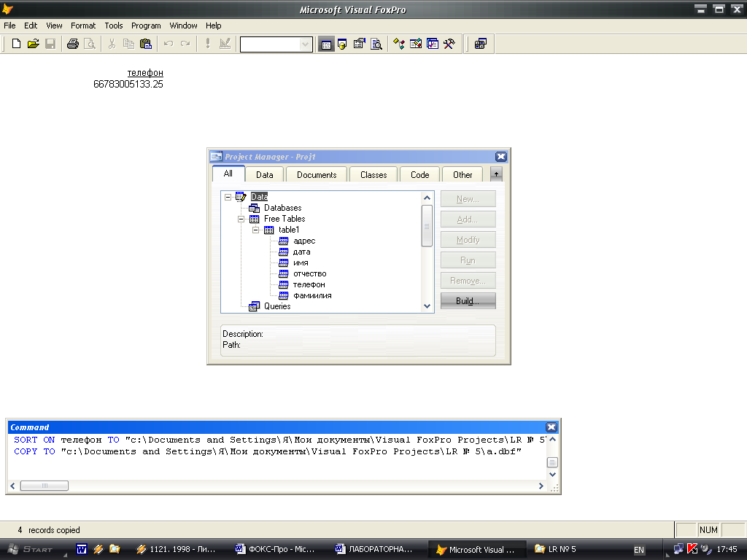Select the дата field in table1
The image size is (747, 560).
301,252
